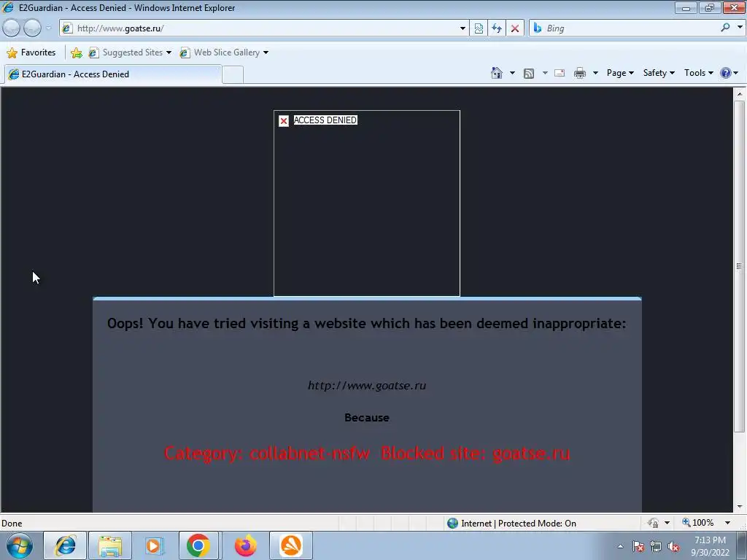Screen dimensions: 747x560
Task: Click the RSS Feeds icon
Action: [529, 73]
